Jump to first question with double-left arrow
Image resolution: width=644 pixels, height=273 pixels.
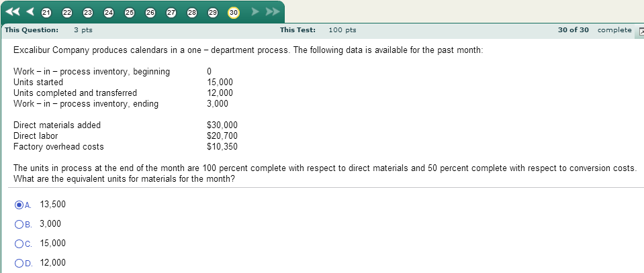(x=13, y=11)
